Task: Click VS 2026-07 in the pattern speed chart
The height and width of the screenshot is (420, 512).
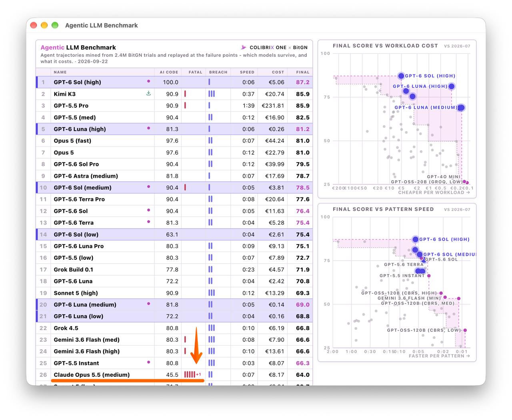Action: (x=457, y=209)
